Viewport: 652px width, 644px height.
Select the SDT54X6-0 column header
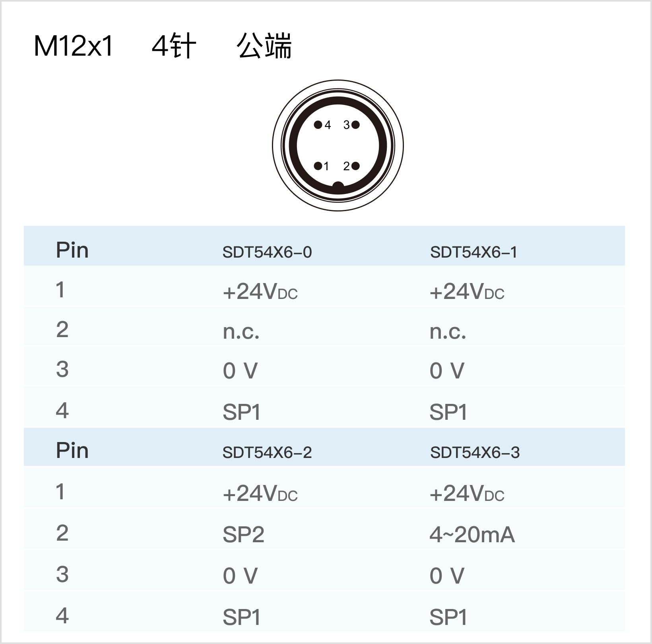tap(267, 252)
